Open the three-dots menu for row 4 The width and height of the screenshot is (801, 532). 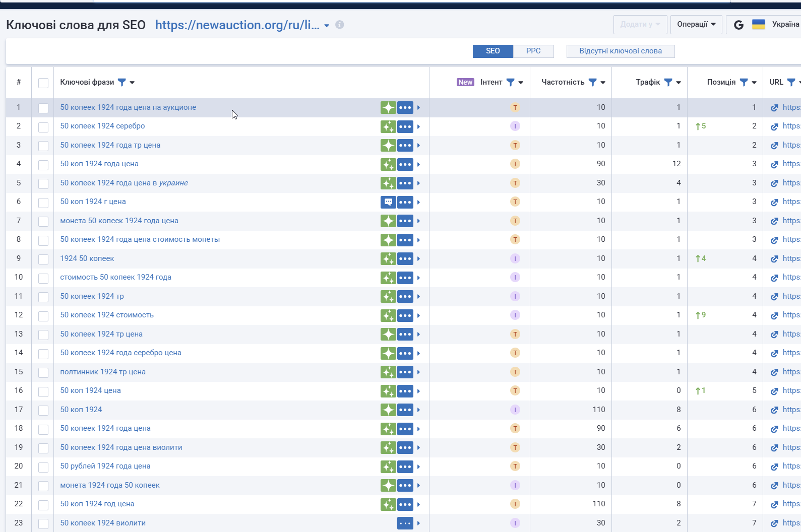[x=405, y=164]
